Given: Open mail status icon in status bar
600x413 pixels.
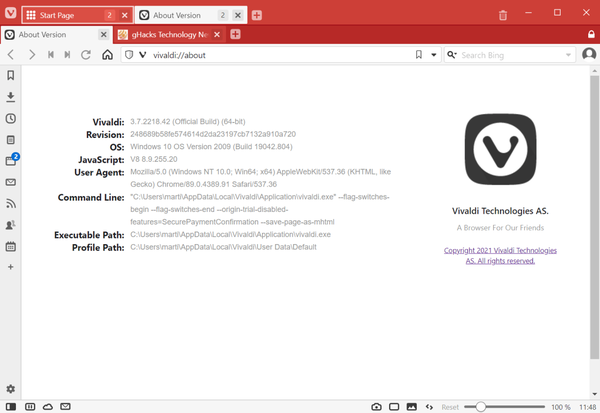Looking at the screenshot, I should click(65, 406).
